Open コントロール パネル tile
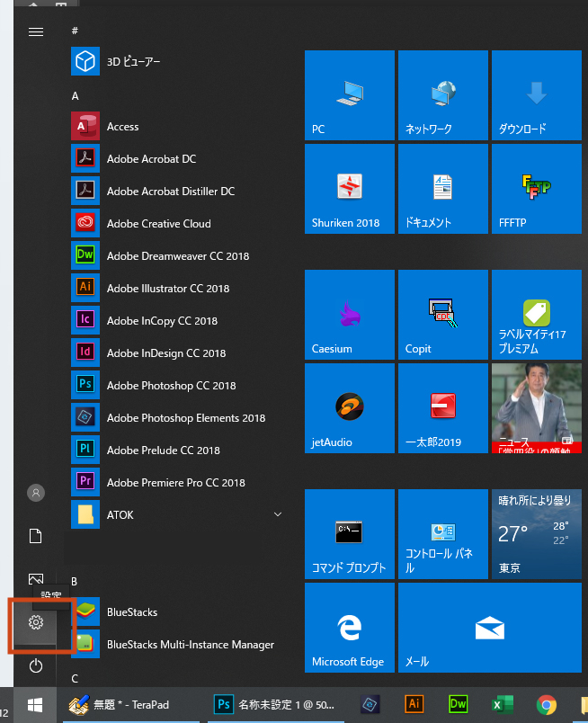588x723 pixels. pyautogui.click(x=442, y=534)
